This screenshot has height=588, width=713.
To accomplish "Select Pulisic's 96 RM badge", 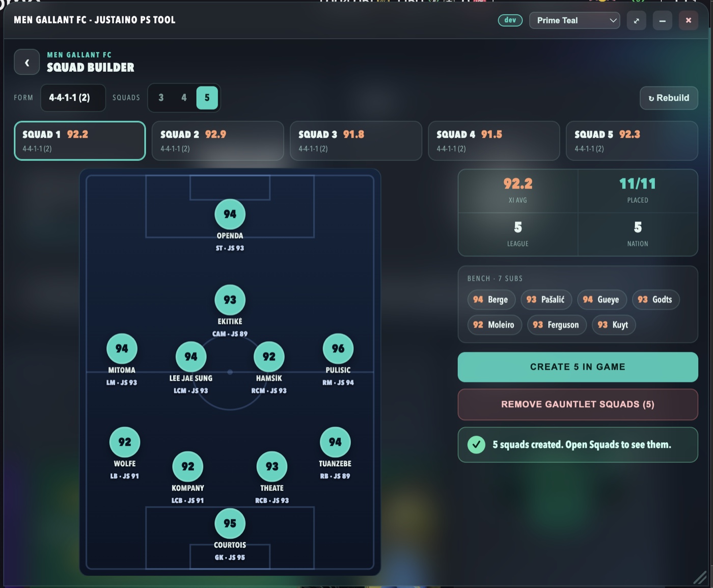I will pos(338,349).
